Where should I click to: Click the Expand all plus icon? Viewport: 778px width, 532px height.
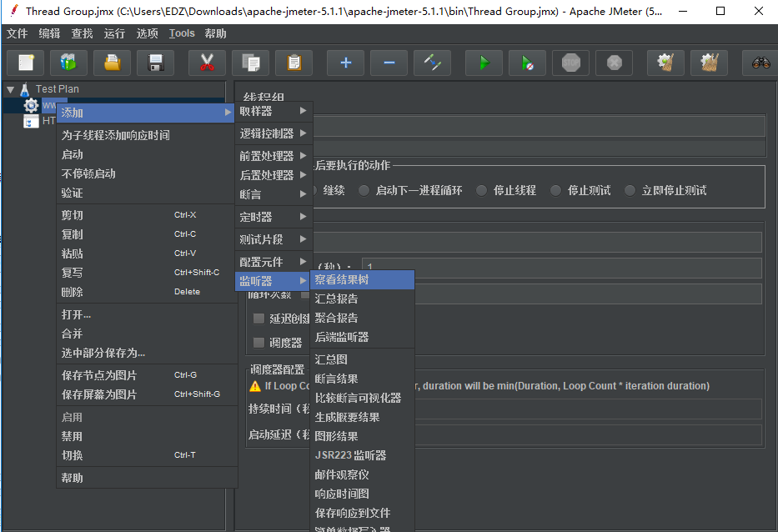click(345, 63)
